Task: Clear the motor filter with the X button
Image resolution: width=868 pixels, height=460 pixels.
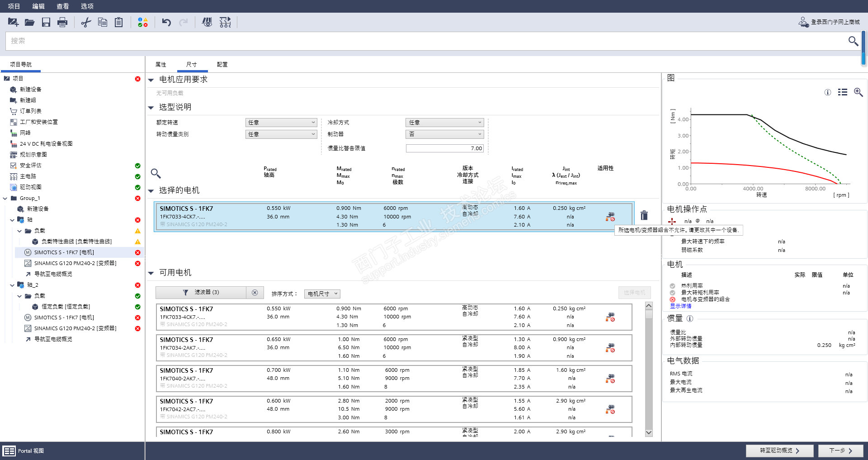Action: pyautogui.click(x=255, y=293)
